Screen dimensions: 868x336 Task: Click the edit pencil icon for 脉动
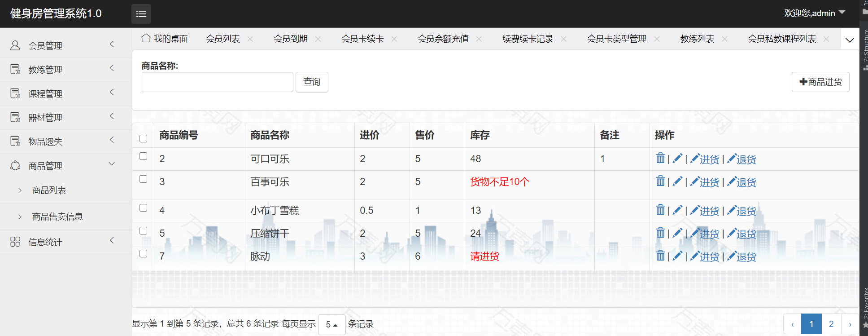click(x=677, y=256)
